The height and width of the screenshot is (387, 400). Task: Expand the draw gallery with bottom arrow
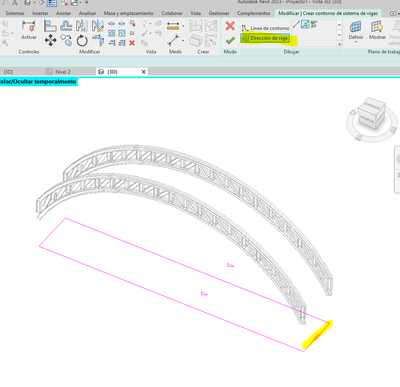339,44
